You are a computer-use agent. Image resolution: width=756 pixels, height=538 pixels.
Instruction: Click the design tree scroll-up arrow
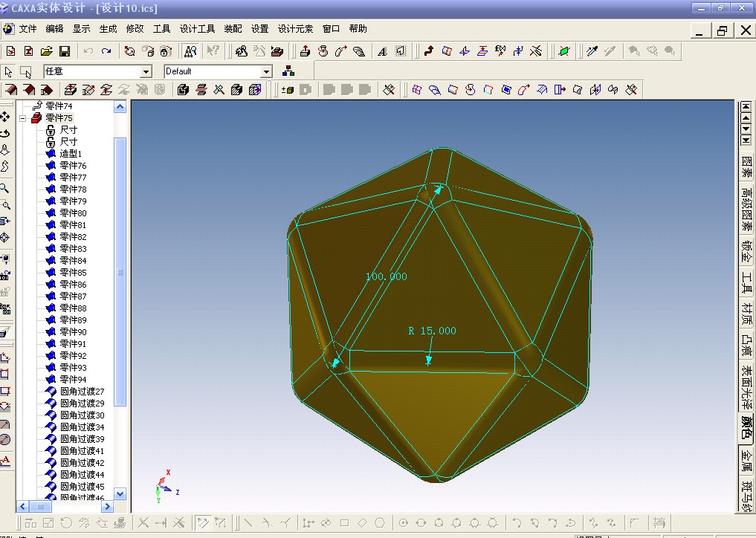click(120, 106)
